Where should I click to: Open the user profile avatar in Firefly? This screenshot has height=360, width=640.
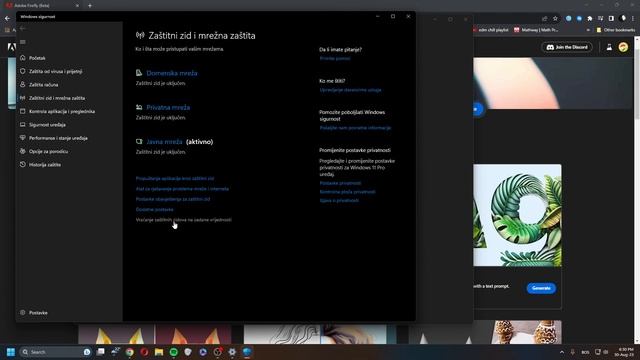tap(623, 47)
